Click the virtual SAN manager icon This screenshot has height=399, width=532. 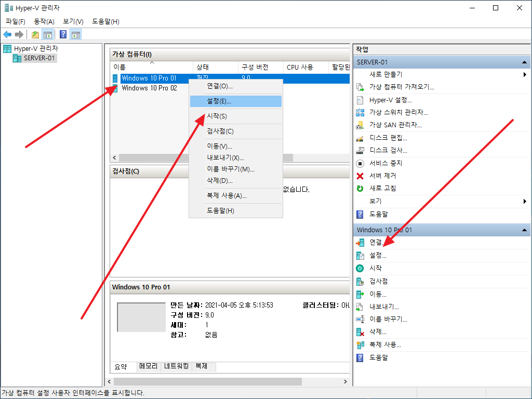pyautogui.click(x=360, y=125)
